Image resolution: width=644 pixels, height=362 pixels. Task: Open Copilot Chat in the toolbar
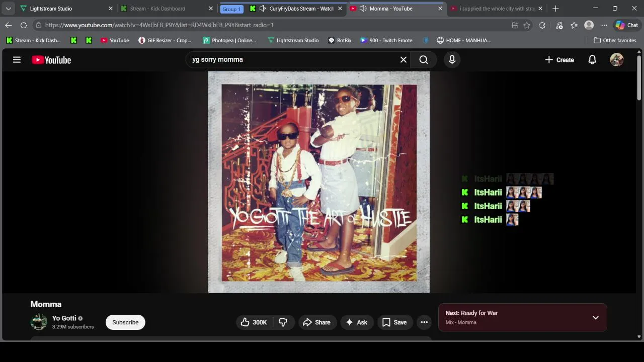point(627,25)
